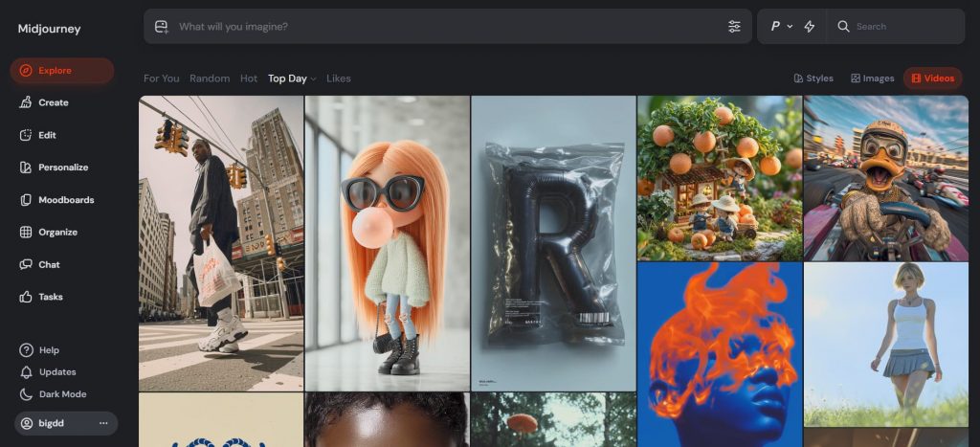Open the three-dot menu next to bigdd
This screenshot has height=447, width=980.
103,423
